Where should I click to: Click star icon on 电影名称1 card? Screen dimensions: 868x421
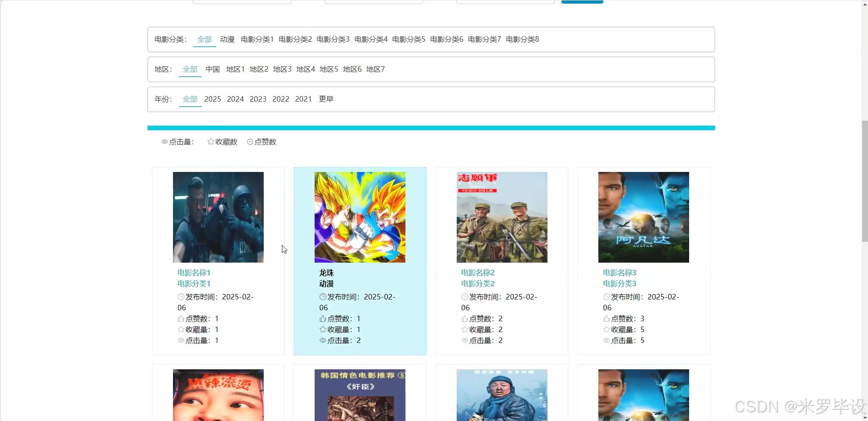tap(181, 330)
